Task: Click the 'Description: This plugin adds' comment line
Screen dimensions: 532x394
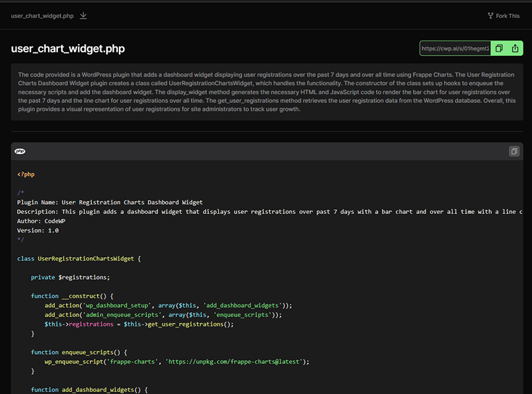Action: 270,211
